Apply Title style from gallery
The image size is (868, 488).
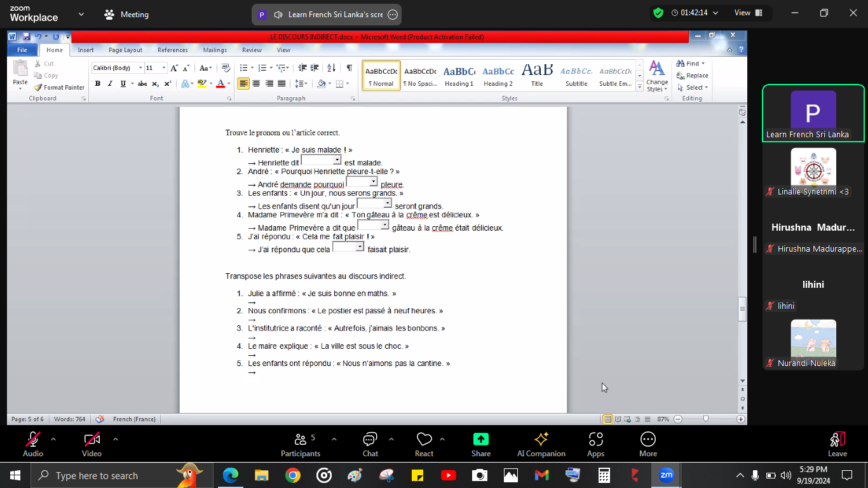click(x=537, y=76)
